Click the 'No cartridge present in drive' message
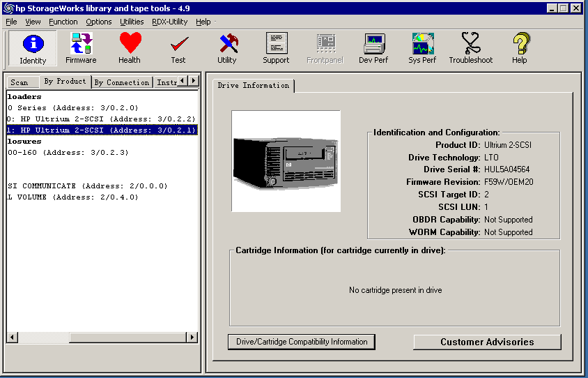 [x=395, y=290]
